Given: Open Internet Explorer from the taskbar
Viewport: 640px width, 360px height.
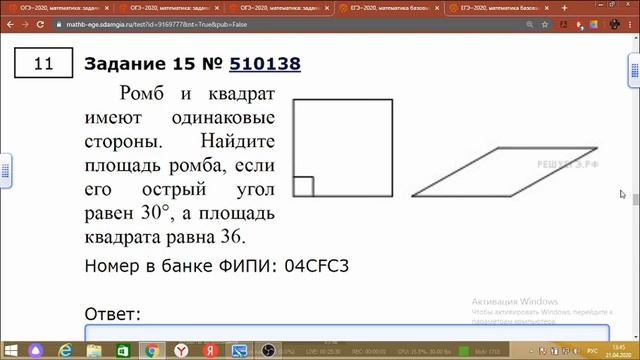Looking at the screenshot, I should coord(65,351).
